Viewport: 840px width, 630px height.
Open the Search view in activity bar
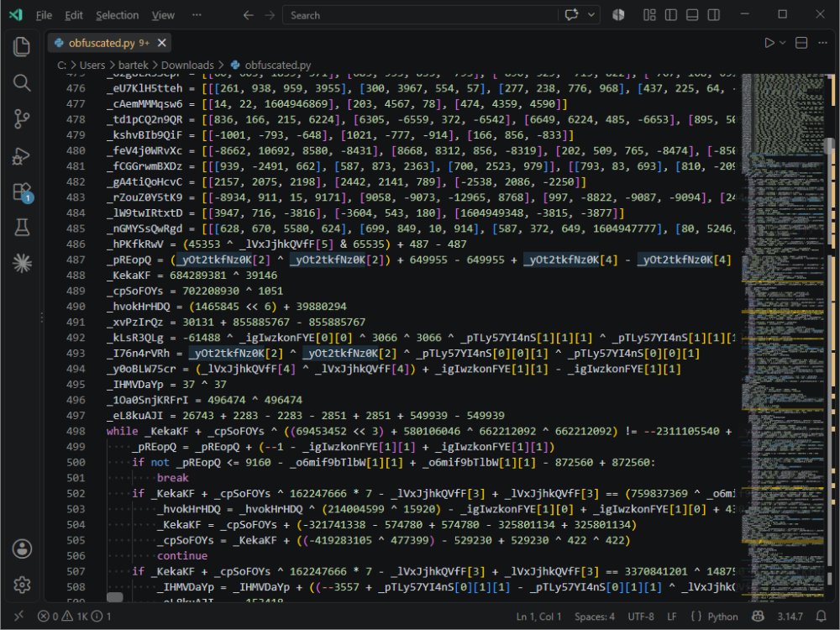point(22,82)
